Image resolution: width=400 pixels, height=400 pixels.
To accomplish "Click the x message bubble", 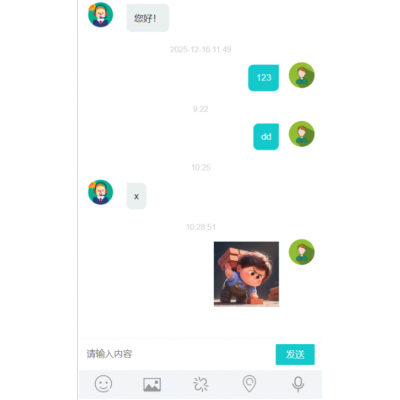I will point(136,196).
